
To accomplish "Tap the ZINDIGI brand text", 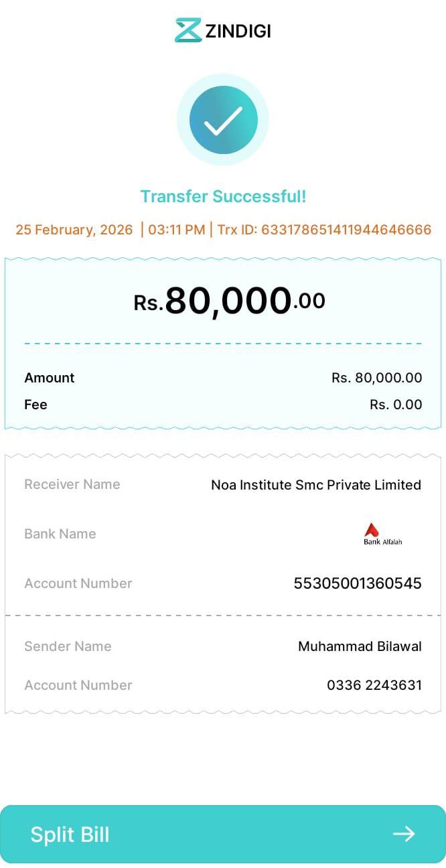I will pos(238,31).
